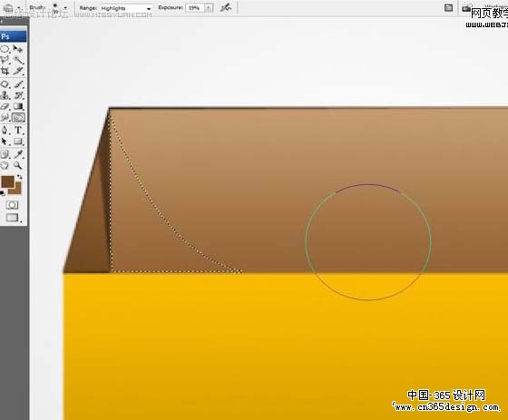Select the Eyedropper tool

coord(18,154)
